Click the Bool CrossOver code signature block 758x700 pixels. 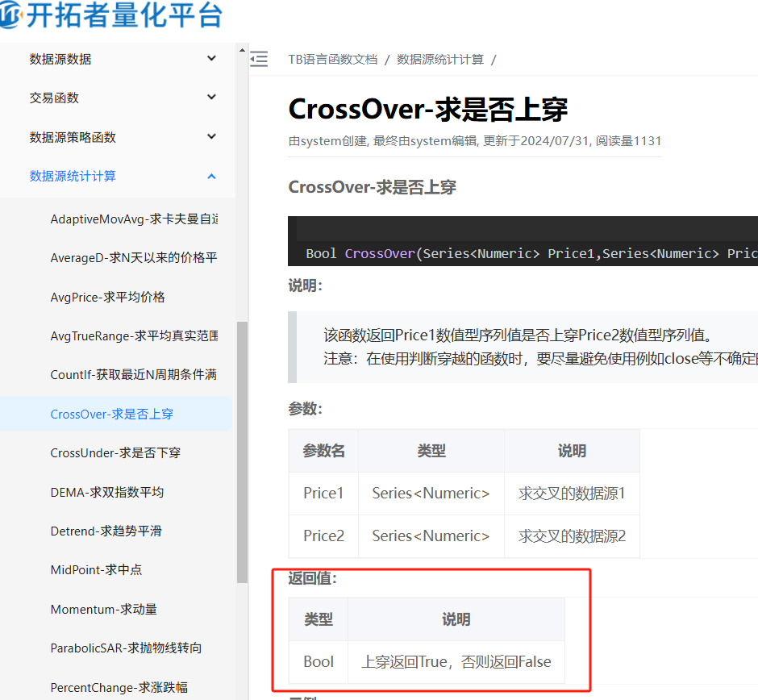pos(523,241)
